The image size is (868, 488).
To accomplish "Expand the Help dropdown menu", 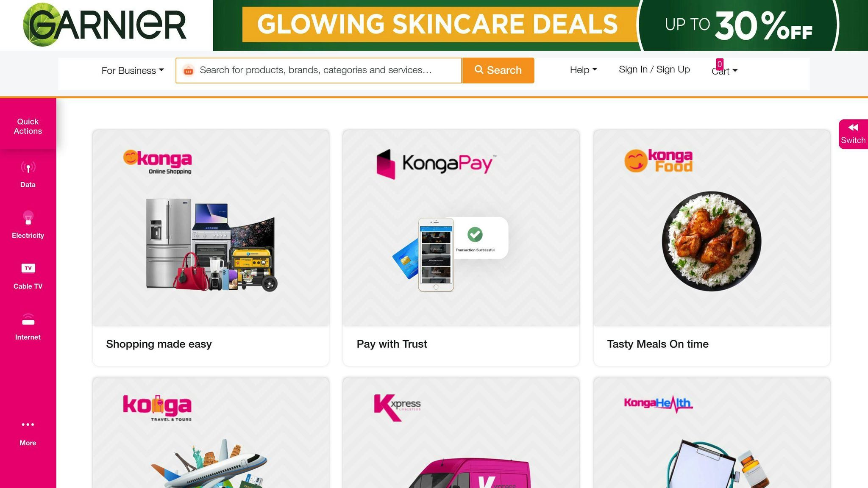I will click(584, 70).
